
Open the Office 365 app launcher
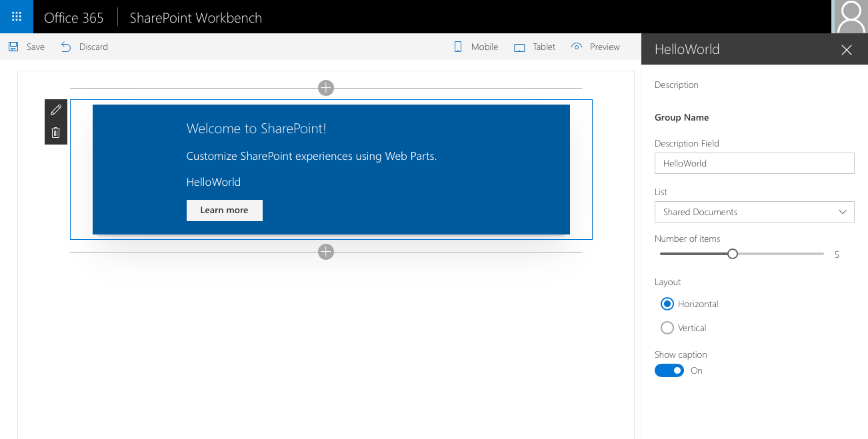click(x=17, y=17)
